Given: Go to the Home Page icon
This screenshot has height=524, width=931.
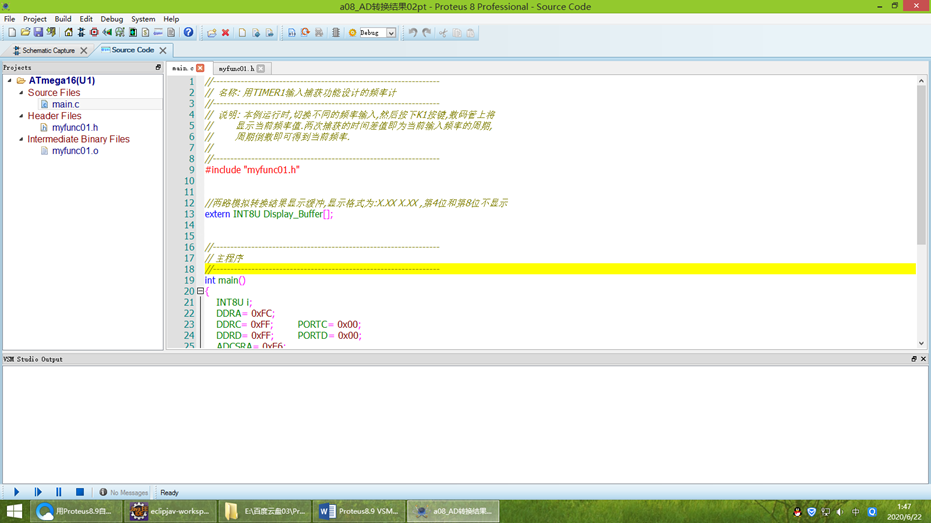Looking at the screenshot, I should [x=68, y=33].
